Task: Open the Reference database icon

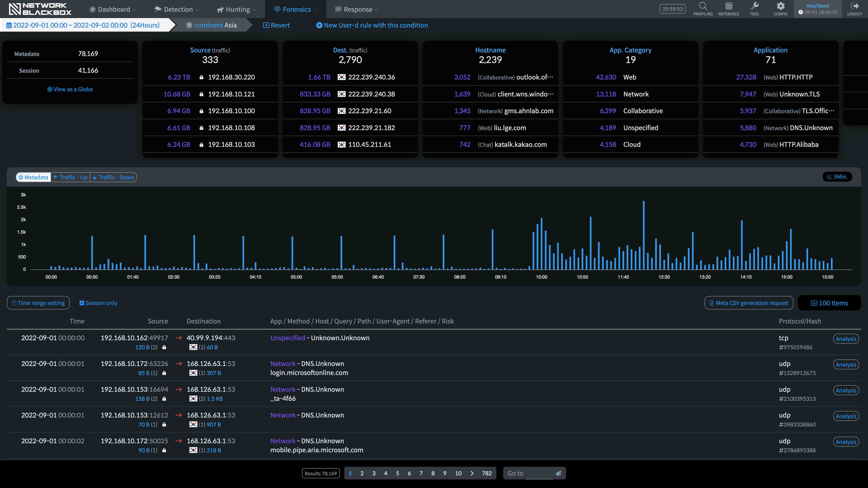Action: click(729, 6)
